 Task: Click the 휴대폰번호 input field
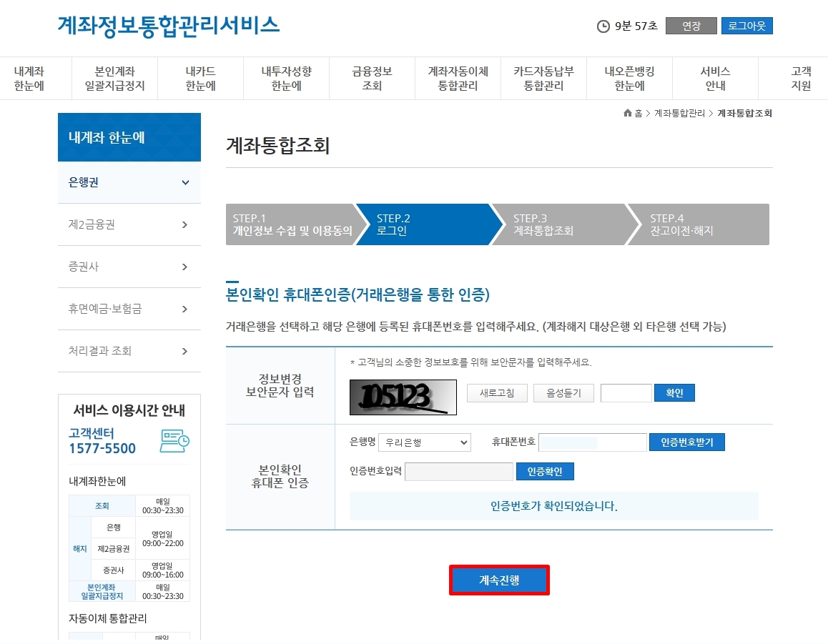(593, 442)
